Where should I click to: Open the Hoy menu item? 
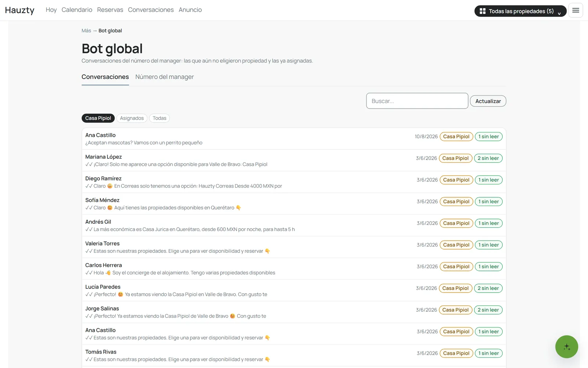pos(51,10)
